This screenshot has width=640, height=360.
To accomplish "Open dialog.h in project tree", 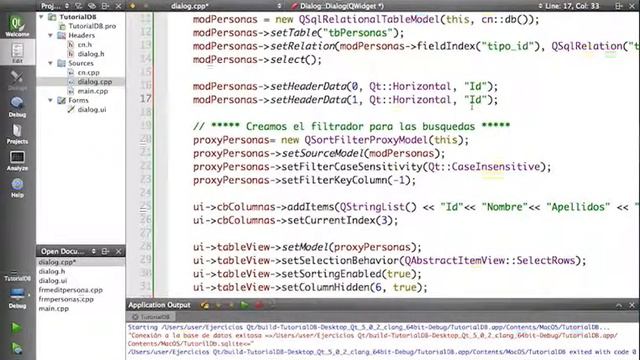I will tap(91, 54).
